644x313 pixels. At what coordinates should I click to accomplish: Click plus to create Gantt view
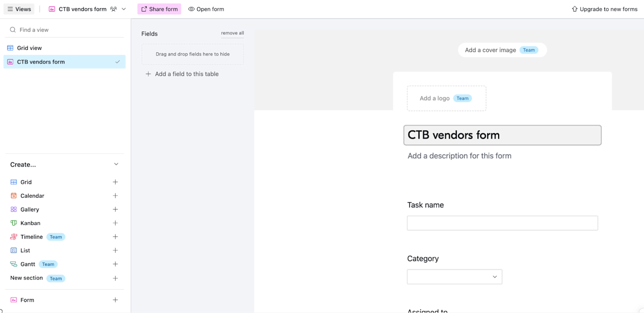pos(115,264)
